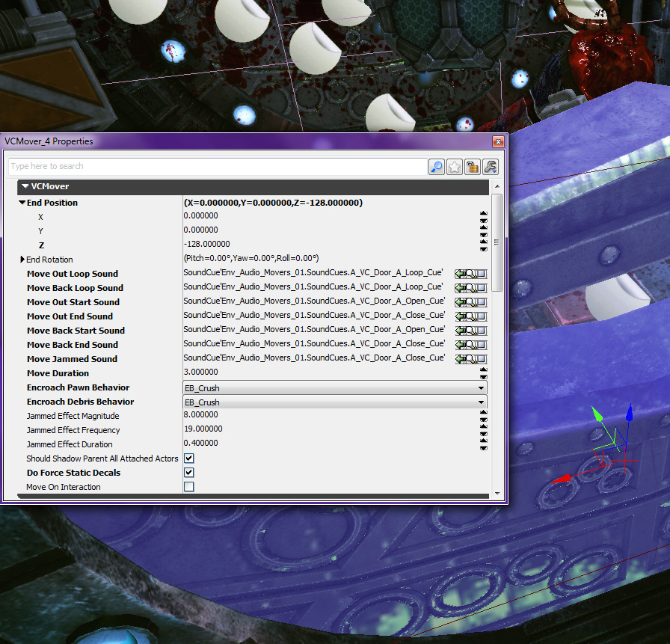
Task: Use selected object for Move Back Loop Sound
Action: [x=460, y=288]
